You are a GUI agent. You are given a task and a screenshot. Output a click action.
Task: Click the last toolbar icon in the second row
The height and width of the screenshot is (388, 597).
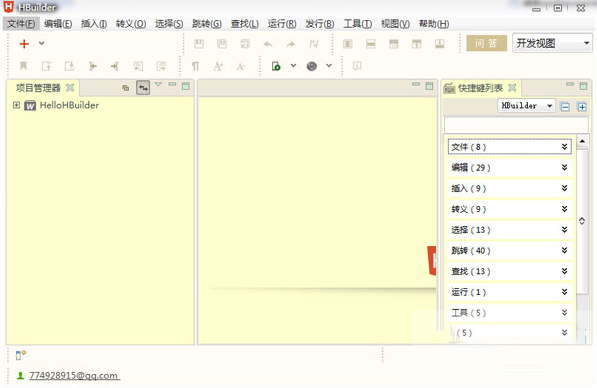pos(357,66)
